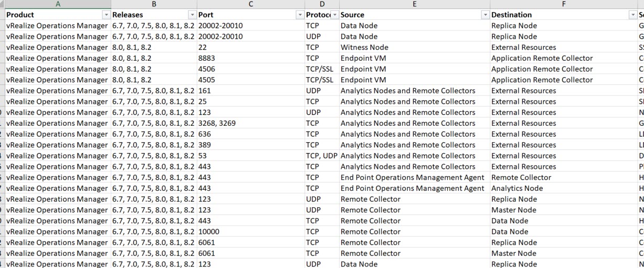Open the Source column filter dropdown
The height and width of the screenshot is (268, 644).
pos(485,15)
